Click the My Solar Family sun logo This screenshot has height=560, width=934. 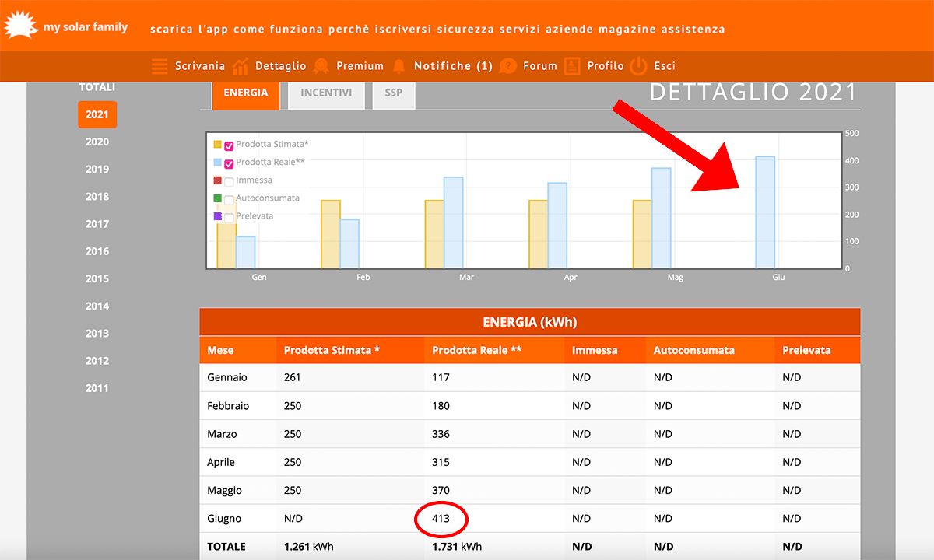(21, 26)
